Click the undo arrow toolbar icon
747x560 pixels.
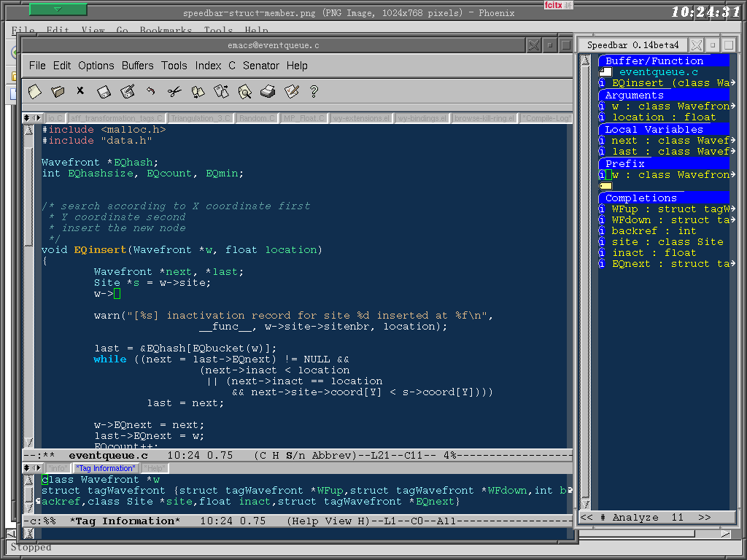[x=150, y=92]
